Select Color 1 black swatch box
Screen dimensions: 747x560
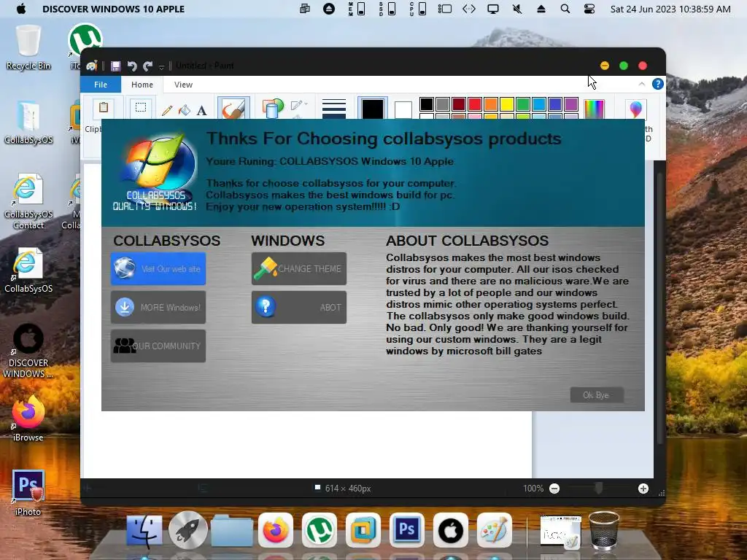point(372,108)
